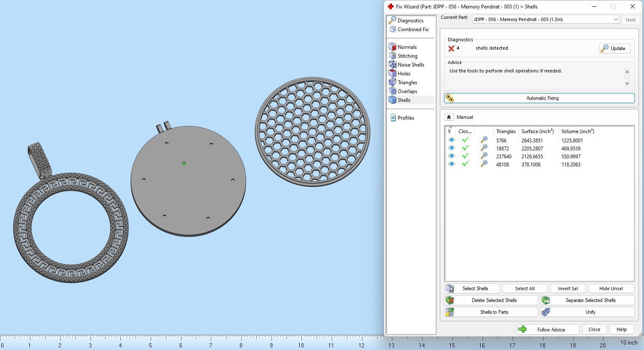
Task: Convert Shells to Parts
Action: (491, 312)
